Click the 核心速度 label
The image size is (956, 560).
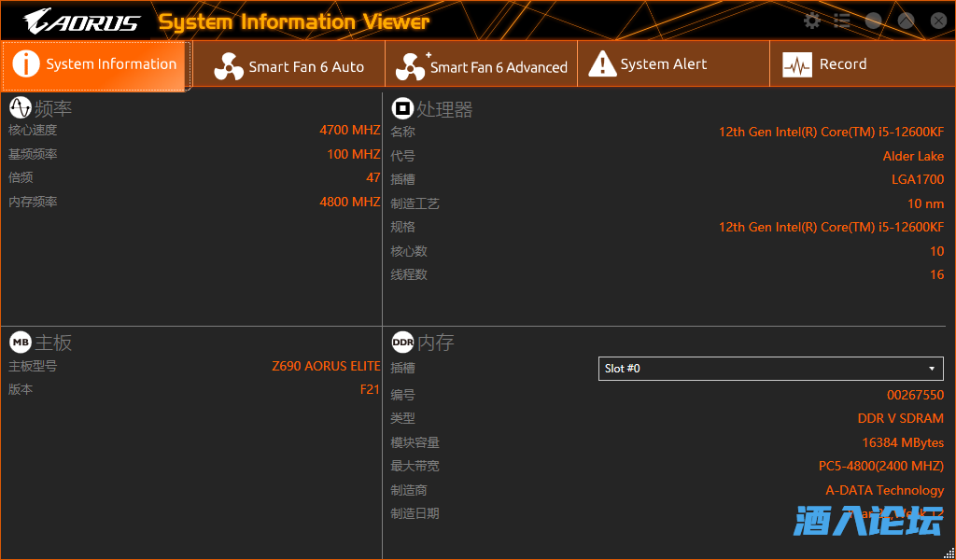(x=33, y=130)
